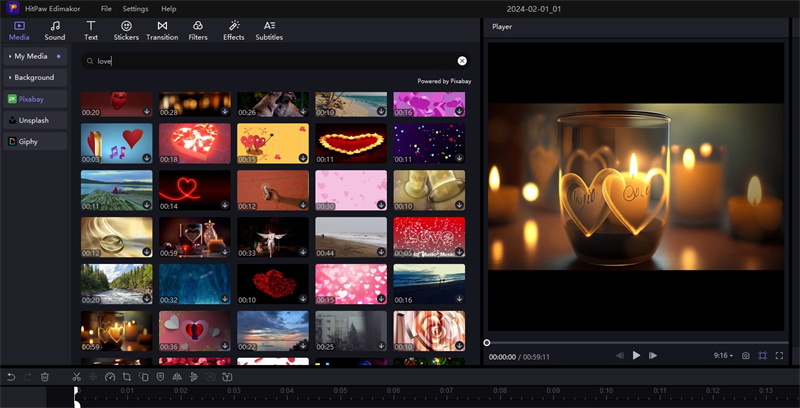Open the Sound tab
This screenshot has width=800, height=408.
[55, 31]
